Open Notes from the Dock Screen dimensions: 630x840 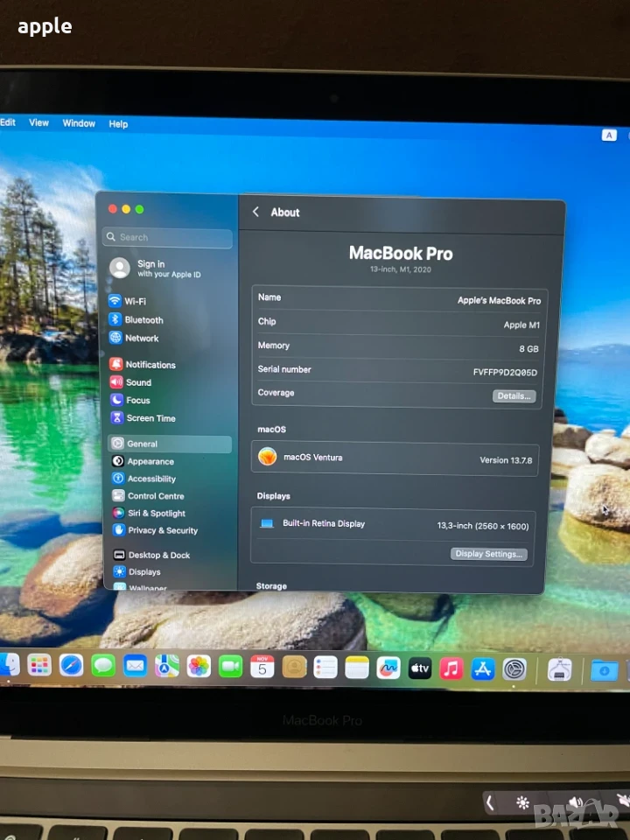tap(357, 668)
